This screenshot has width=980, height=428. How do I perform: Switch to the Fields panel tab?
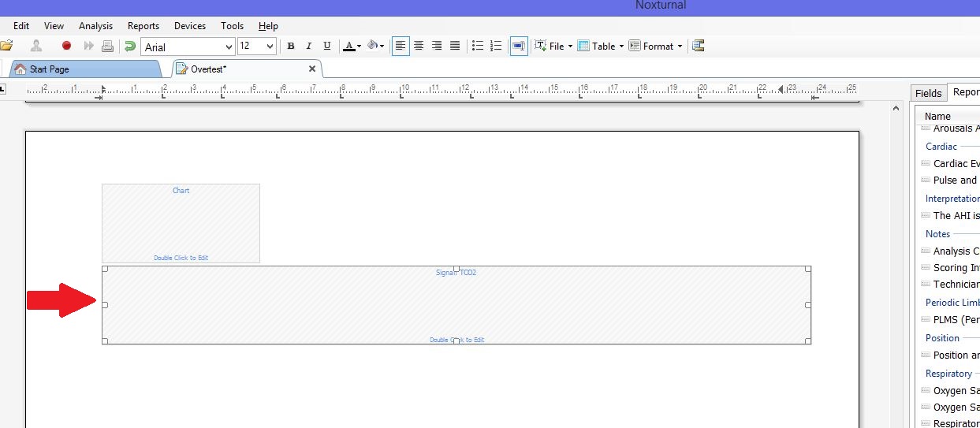tap(928, 93)
